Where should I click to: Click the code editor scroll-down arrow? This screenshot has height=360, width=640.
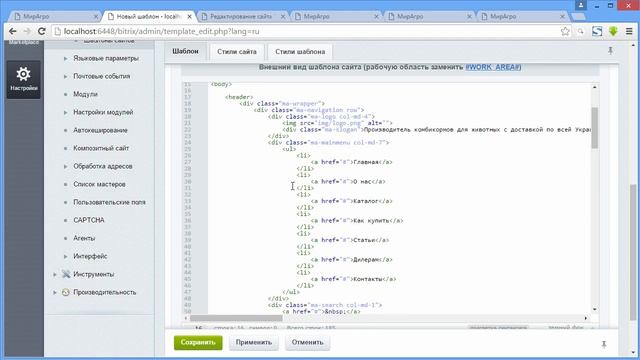(594, 309)
